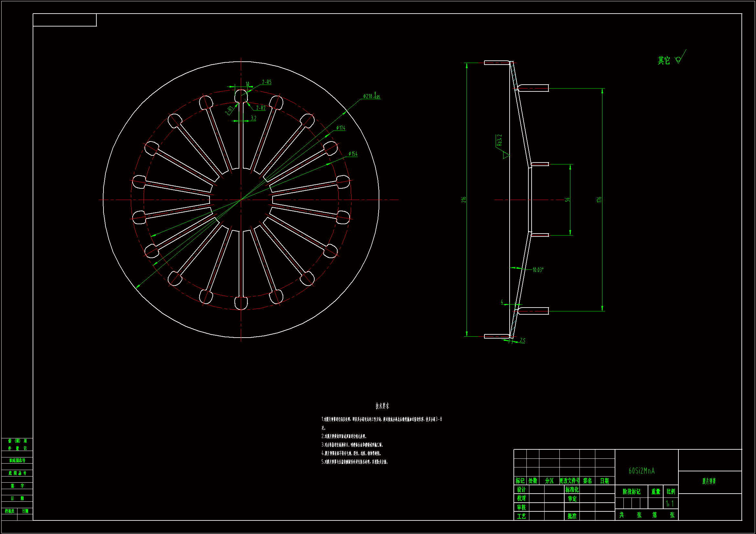Click the 2-R2 radius callout

(261, 108)
